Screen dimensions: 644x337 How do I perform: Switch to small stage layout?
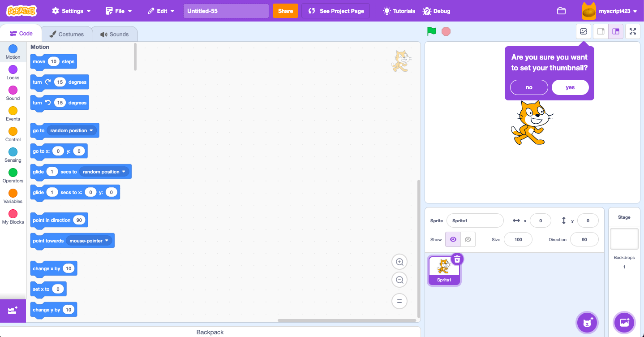coord(601,31)
